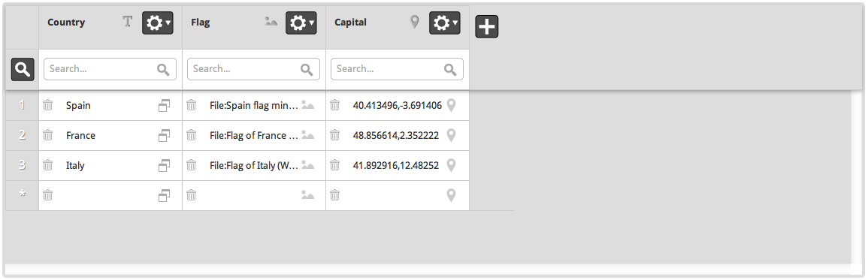Click the Capital column search field
This screenshot has width=868, height=280.
click(x=397, y=69)
